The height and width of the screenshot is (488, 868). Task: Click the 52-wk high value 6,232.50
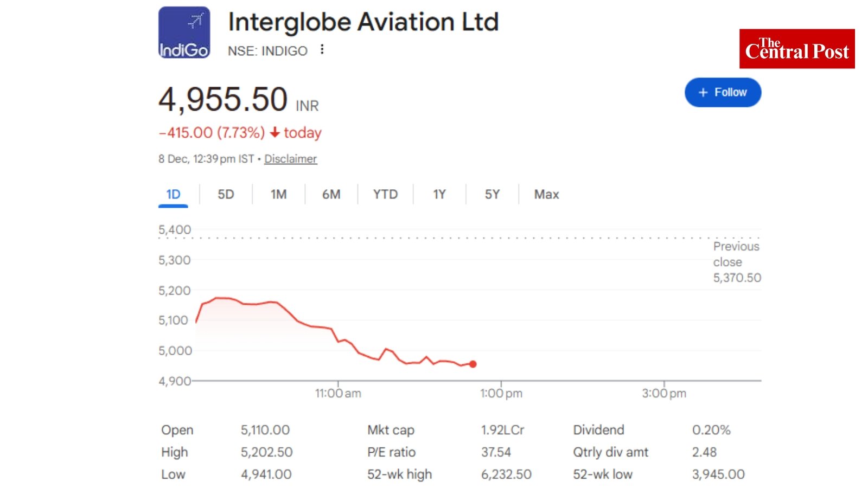coord(506,474)
